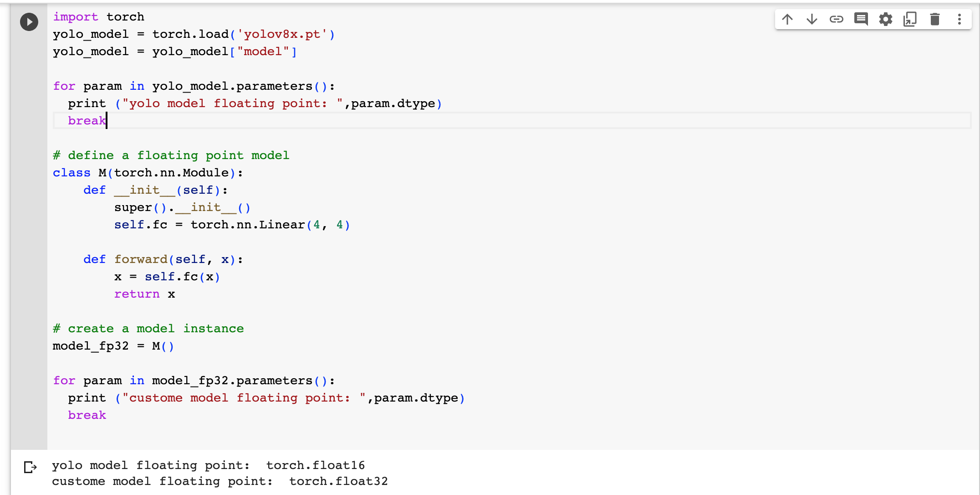Screen dimensions: 980x495
Task: Run the current code cell
Action: pyautogui.click(x=29, y=21)
